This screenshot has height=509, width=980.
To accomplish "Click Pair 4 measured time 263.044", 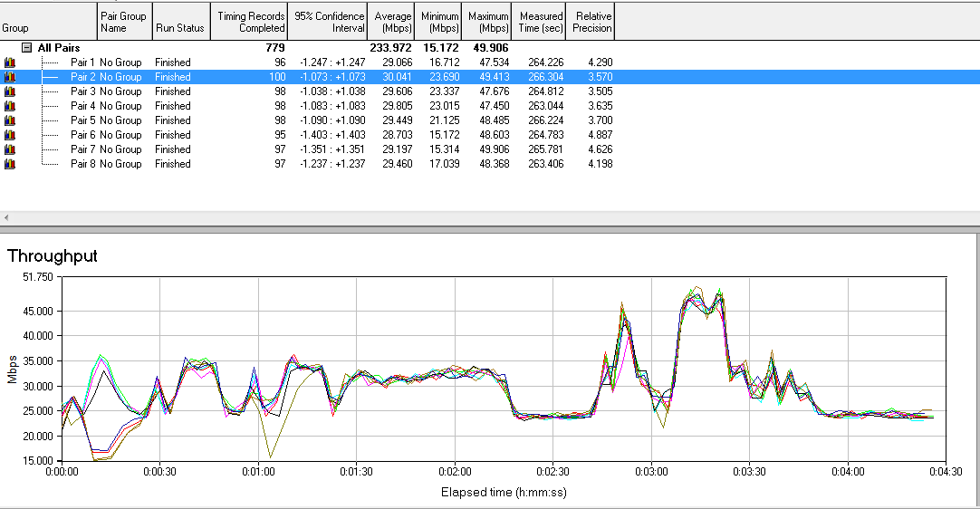I will [x=545, y=106].
